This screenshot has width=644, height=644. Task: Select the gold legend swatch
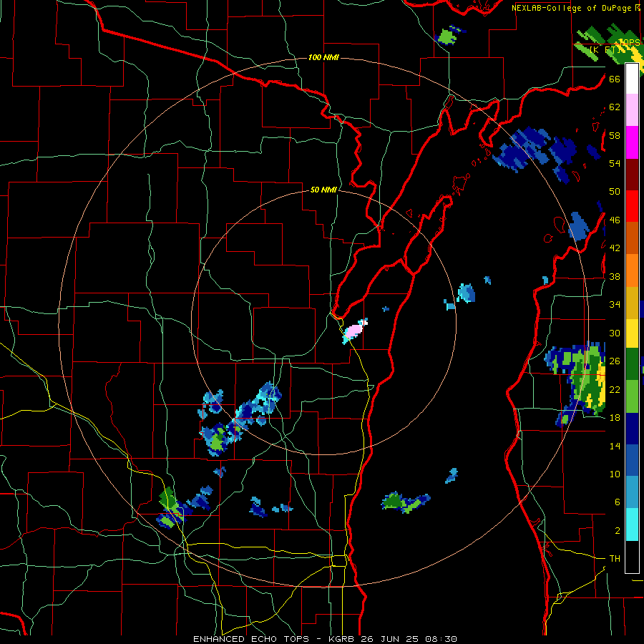click(632, 303)
